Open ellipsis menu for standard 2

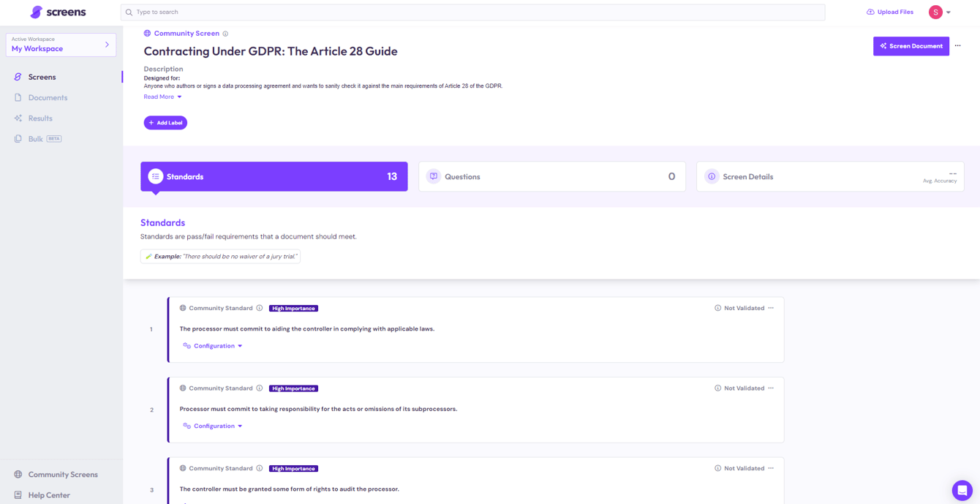(771, 388)
